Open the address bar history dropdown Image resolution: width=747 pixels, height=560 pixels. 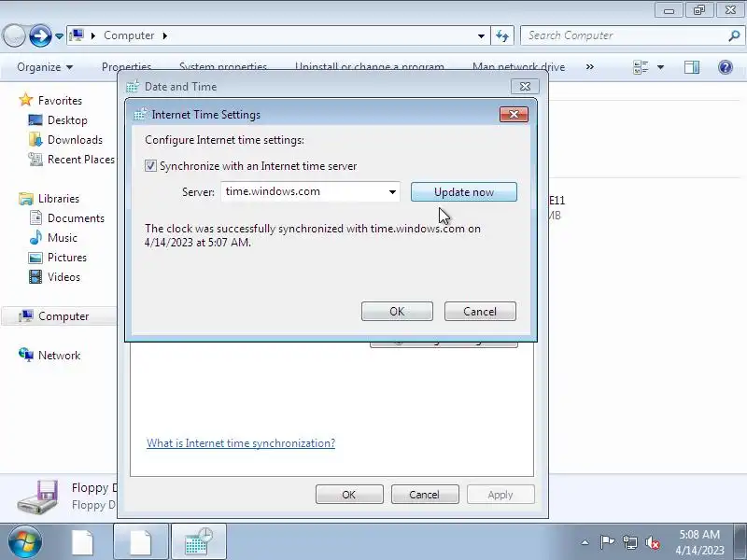(481, 35)
